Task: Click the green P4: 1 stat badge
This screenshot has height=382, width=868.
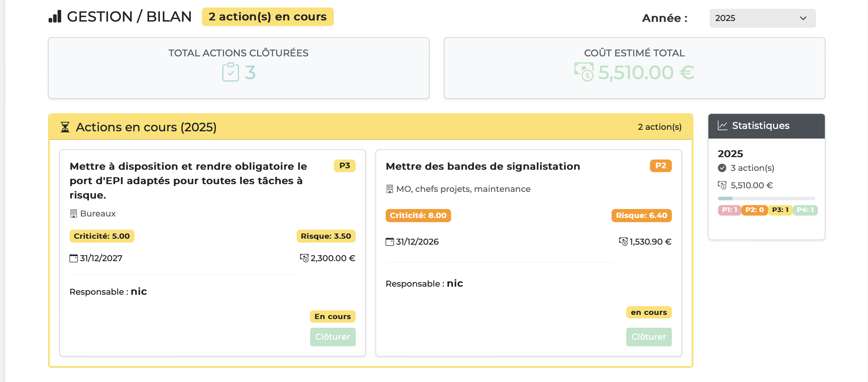Action: point(805,210)
